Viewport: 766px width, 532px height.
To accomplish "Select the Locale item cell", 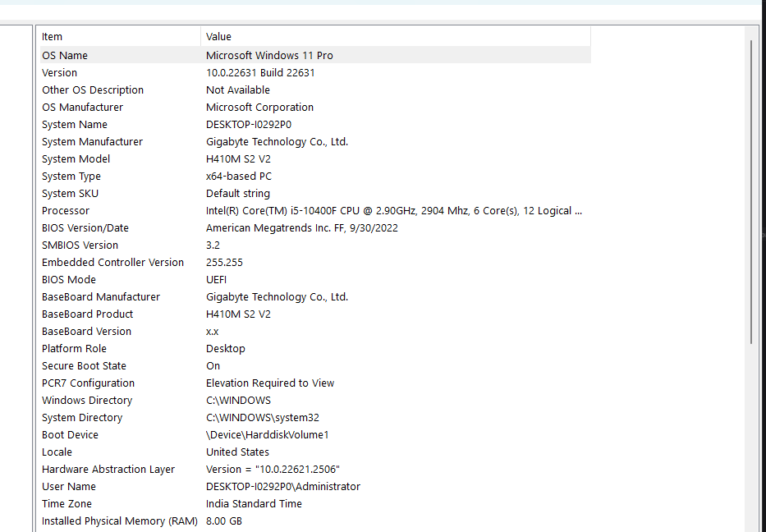I will [57, 452].
